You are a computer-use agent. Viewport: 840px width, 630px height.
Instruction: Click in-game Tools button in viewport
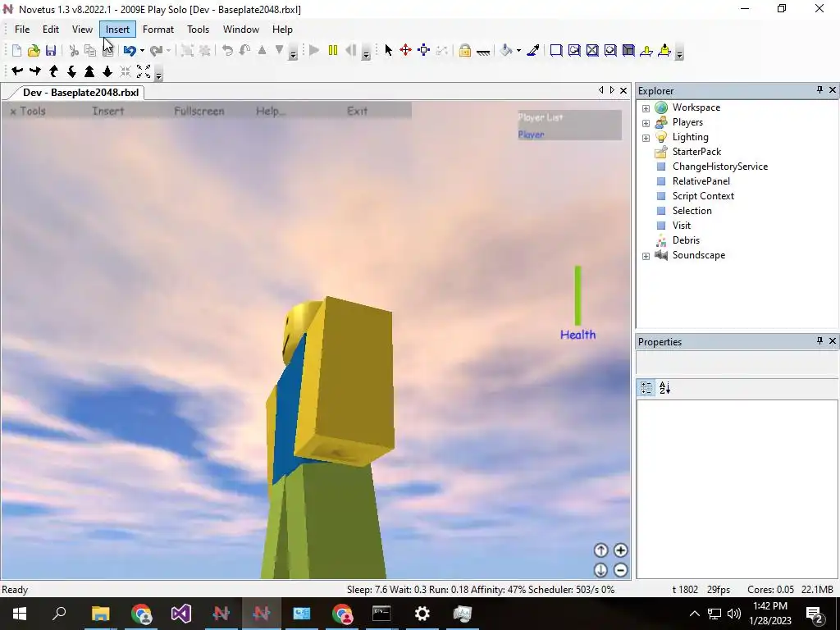pos(29,111)
